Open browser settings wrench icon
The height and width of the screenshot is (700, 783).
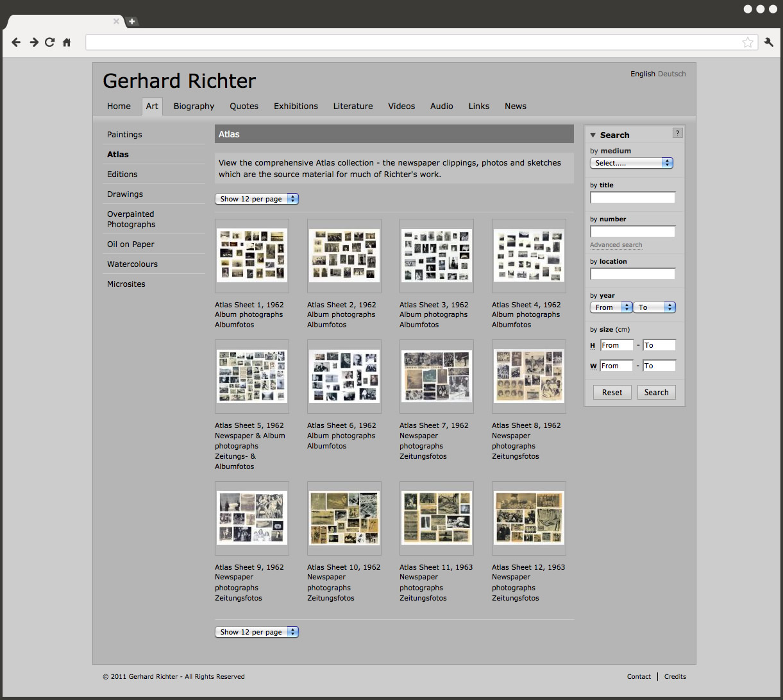[769, 42]
